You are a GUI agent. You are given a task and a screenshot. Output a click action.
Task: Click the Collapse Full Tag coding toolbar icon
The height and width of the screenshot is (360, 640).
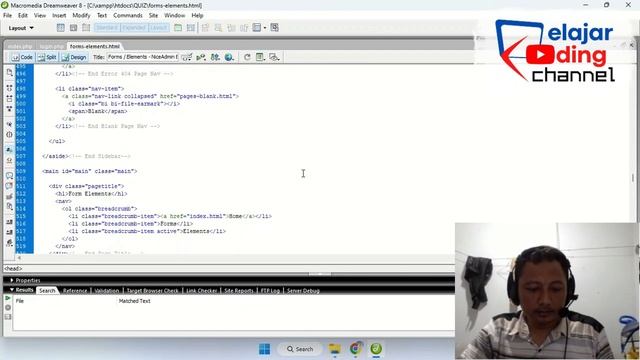(9, 88)
